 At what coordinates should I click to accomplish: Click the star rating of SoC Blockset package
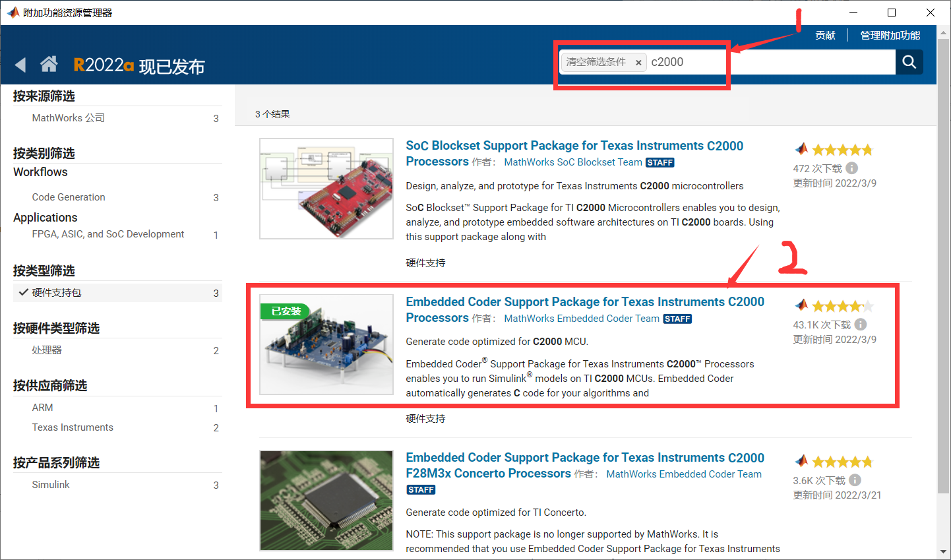coord(843,150)
